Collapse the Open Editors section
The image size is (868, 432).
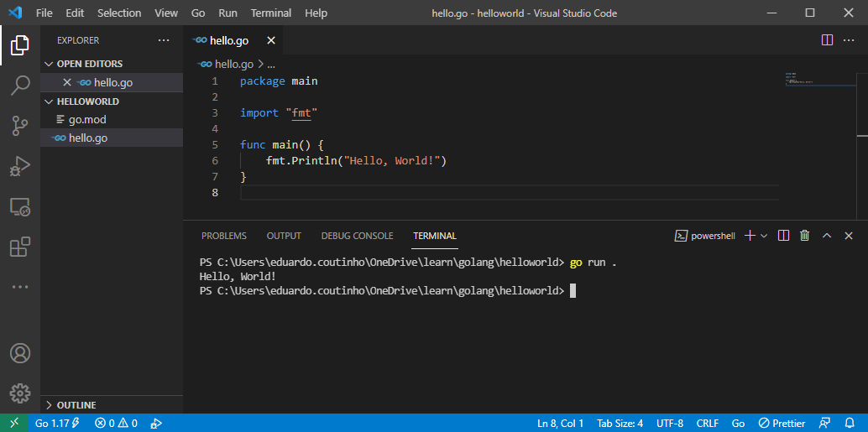[x=112, y=64]
